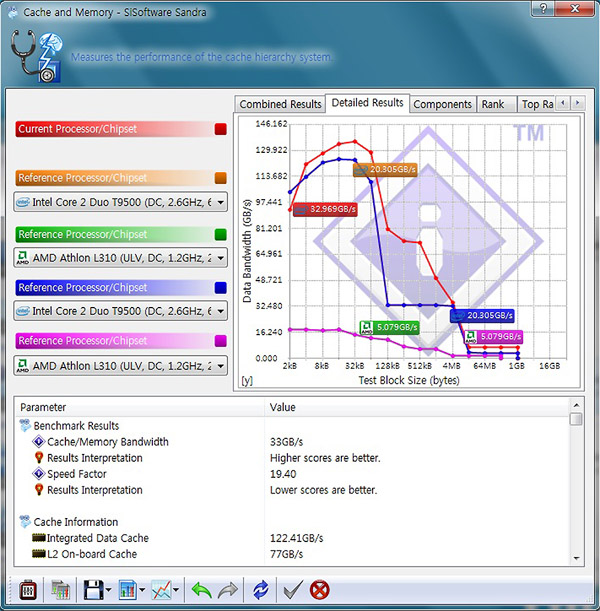Open the Rank tab
600x611 pixels.
click(x=497, y=104)
